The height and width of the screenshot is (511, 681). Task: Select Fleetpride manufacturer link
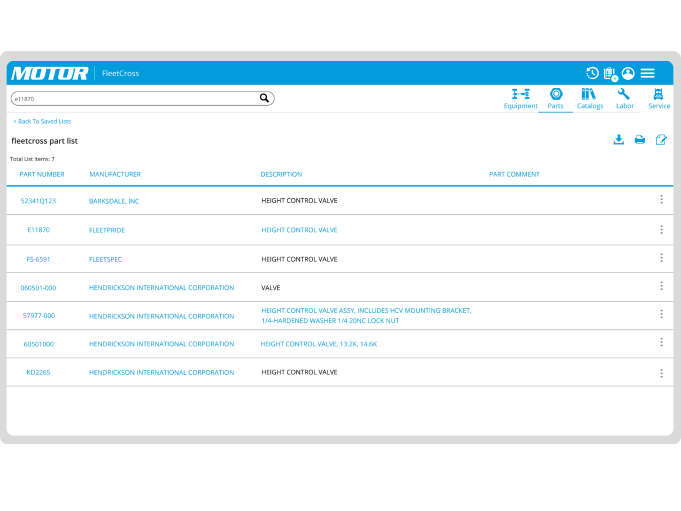pos(107,230)
